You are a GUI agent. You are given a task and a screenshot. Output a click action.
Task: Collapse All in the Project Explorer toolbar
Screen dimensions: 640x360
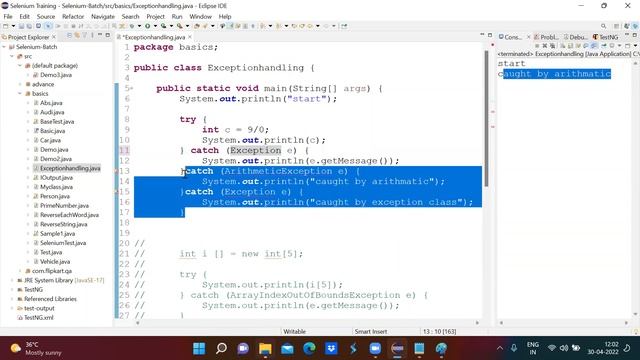[x=69, y=36]
